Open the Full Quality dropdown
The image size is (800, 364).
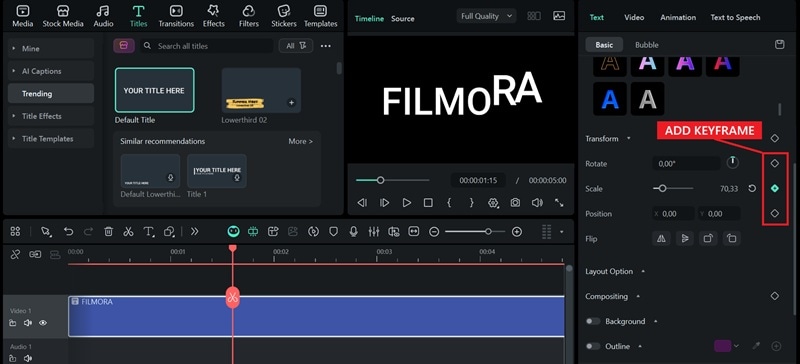click(486, 16)
